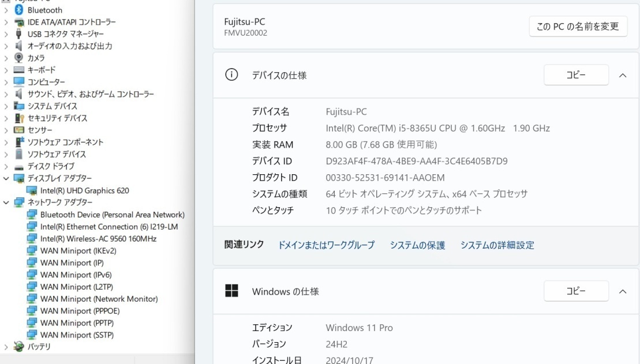This screenshot has height=364, width=640.
Task: Collapse the Windows の仕様 section with its chevron
Action: click(x=623, y=291)
